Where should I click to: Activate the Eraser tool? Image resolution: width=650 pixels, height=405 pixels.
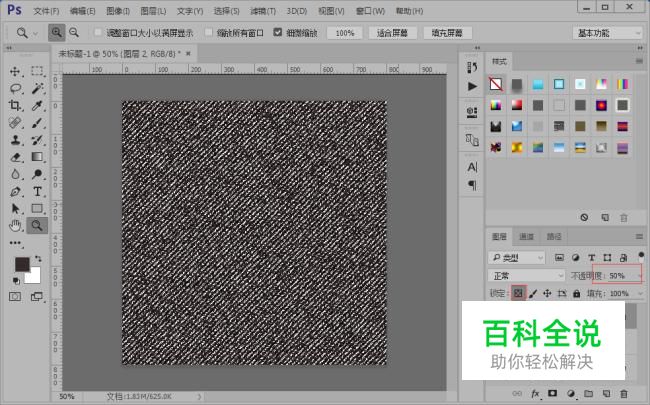click(15, 157)
